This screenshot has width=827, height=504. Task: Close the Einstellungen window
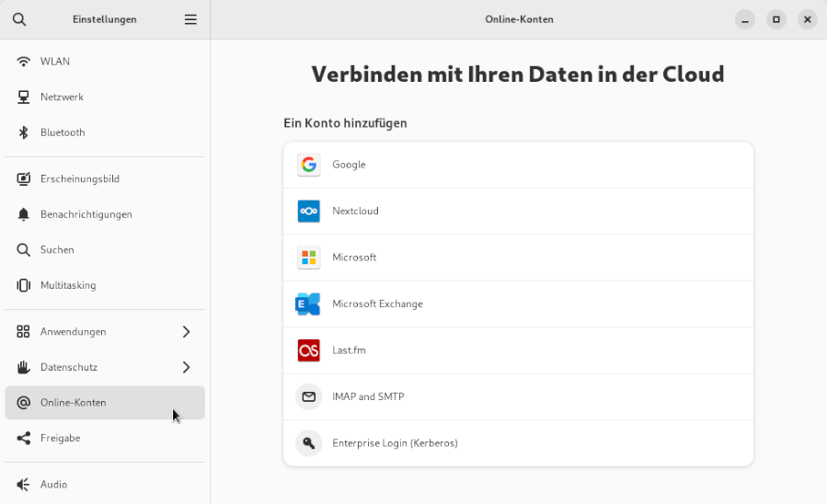807,19
